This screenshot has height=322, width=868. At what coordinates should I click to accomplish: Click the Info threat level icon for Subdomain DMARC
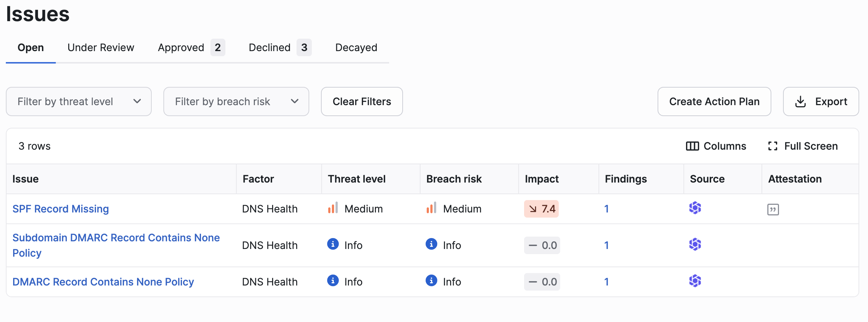pos(333,244)
